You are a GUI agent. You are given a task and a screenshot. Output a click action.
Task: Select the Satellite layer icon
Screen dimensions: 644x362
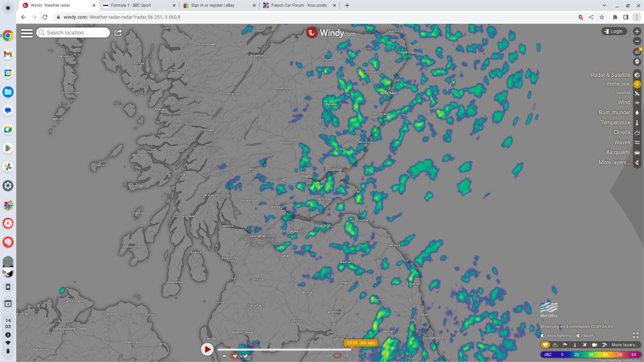[x=637, y=93]
